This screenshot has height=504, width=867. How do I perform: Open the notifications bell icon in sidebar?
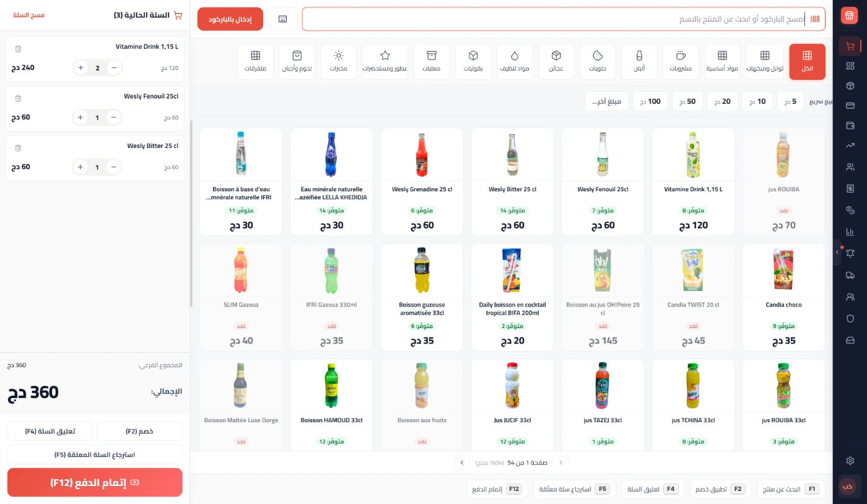click(x=850, y=253)
